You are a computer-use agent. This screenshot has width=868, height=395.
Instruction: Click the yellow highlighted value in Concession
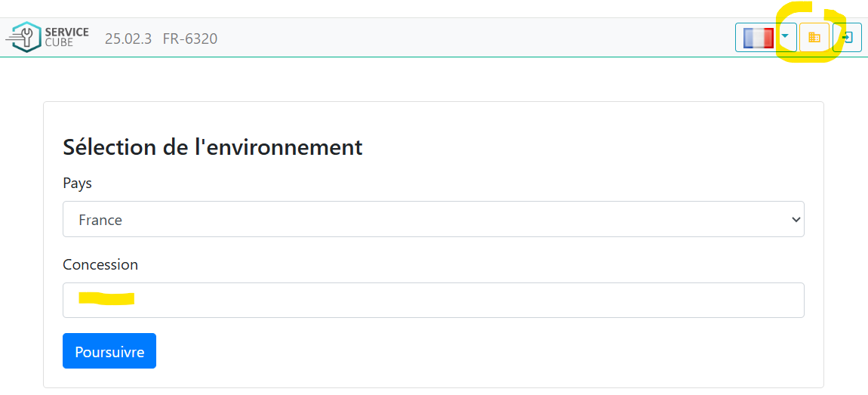pos(106,298)
